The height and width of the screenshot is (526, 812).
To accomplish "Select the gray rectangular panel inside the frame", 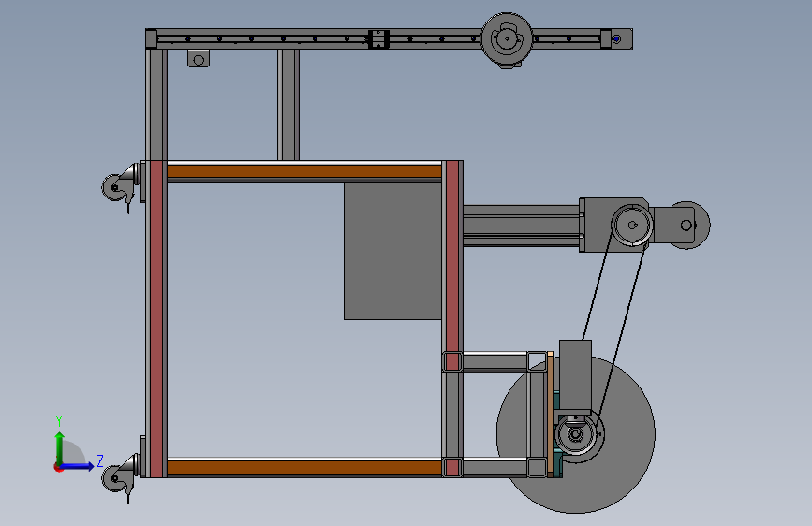I will 392,251.
